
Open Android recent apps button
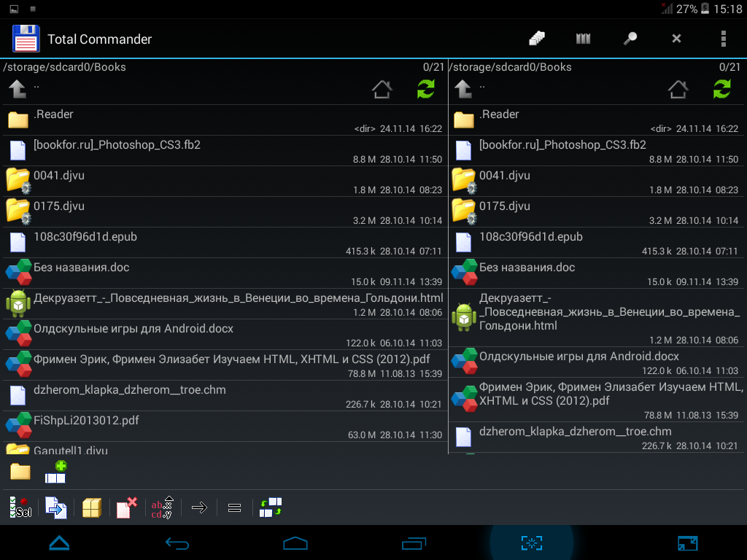414,543
